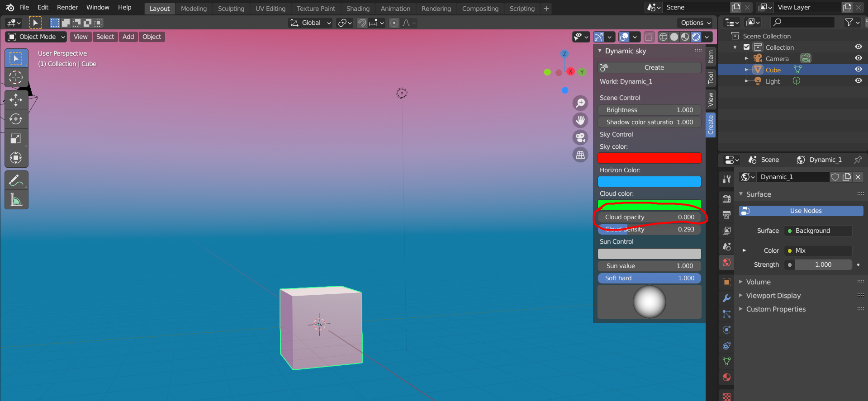Viewport: 868px width, 401px height.
Task: Add a new workspace tab
Action: (546, 9)
